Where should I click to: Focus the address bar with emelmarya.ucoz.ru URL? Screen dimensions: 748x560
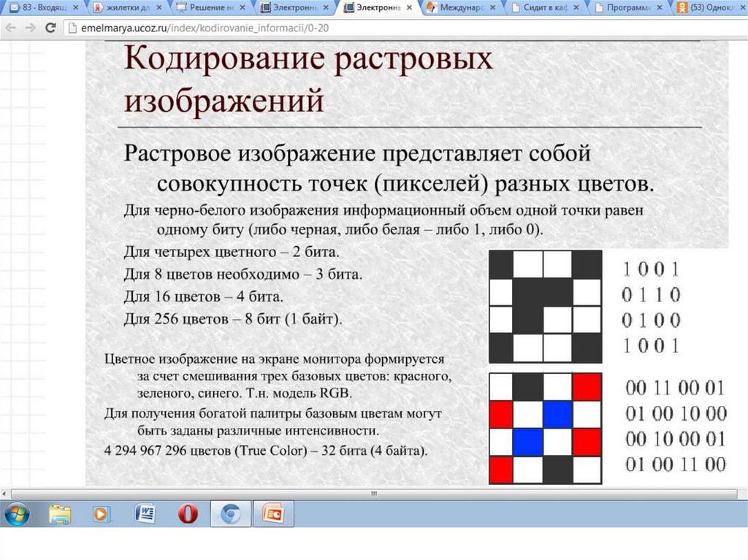(x=405, y=28)
